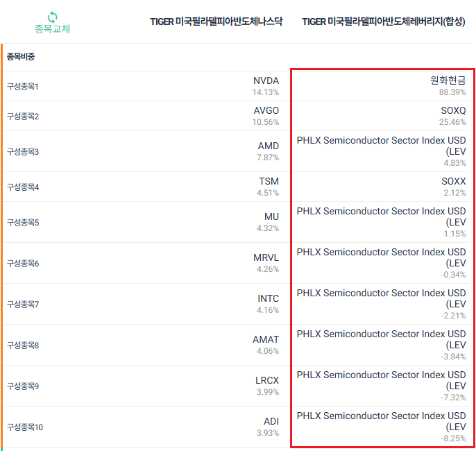Select the 4.32% weight value
Image resolution: width=476 pixels, height=451 pixels.
267,228
